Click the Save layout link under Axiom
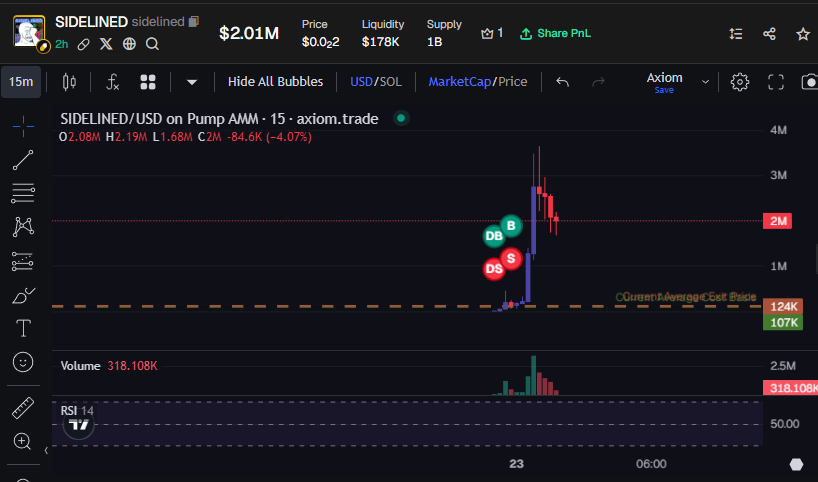This screenshot has width=818, height=482. (664, 90)
